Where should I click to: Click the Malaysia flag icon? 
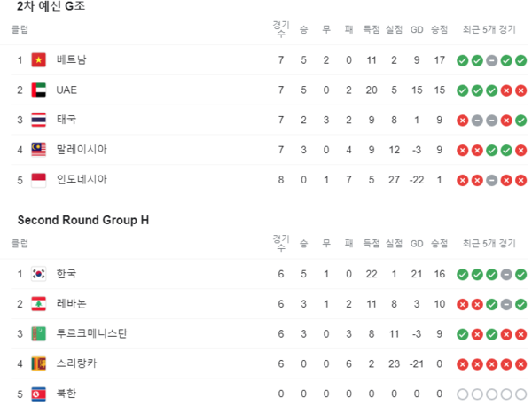tap(39, 150)
